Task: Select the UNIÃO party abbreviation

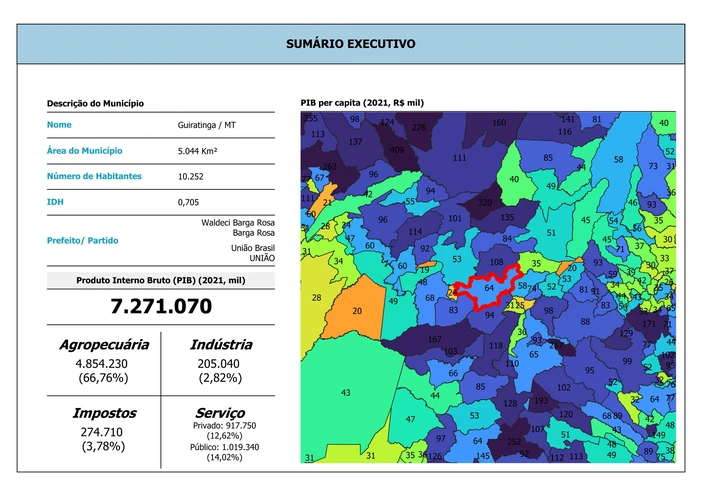Action: (262, 258)
